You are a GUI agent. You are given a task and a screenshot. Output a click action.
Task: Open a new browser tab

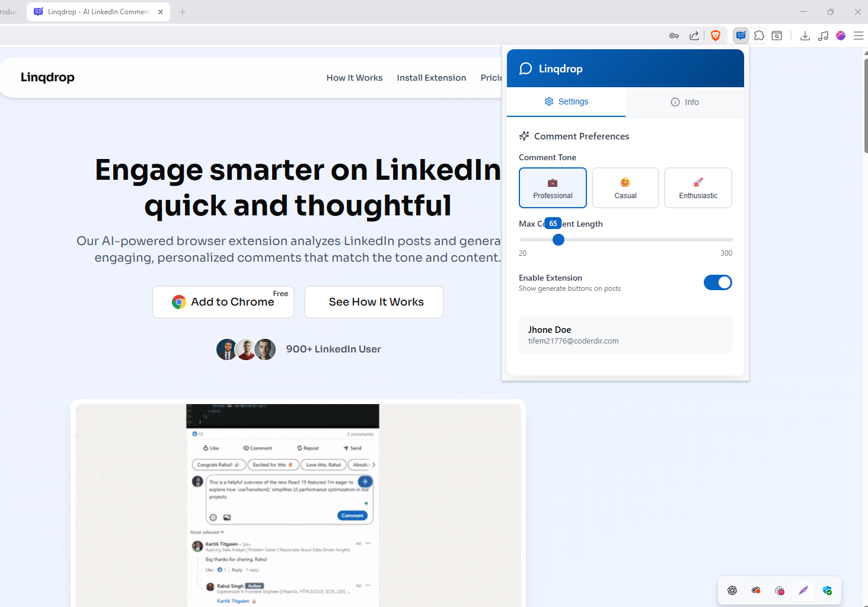coord(183,12)
